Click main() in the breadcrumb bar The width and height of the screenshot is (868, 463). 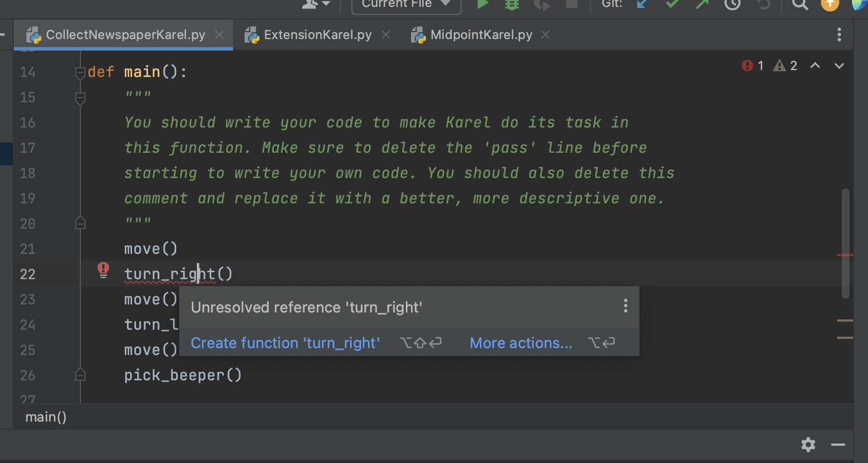46,417
